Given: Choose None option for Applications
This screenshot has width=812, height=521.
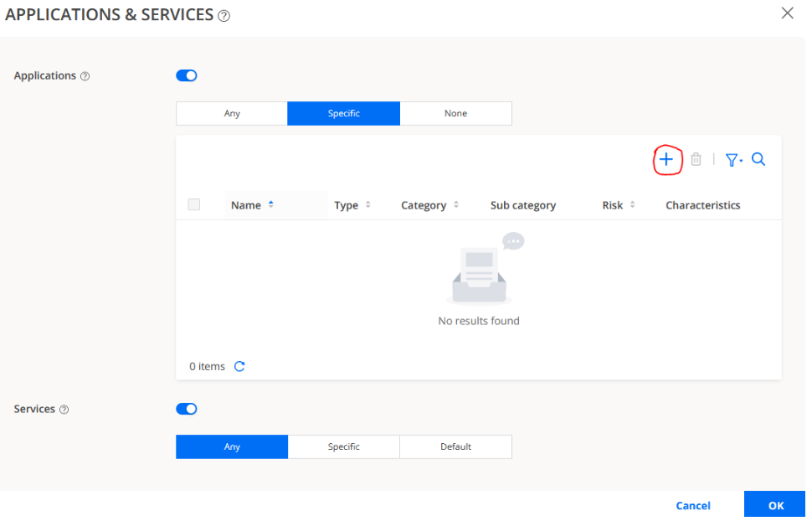Looking at the screenshot, I should tap(455, 113).
